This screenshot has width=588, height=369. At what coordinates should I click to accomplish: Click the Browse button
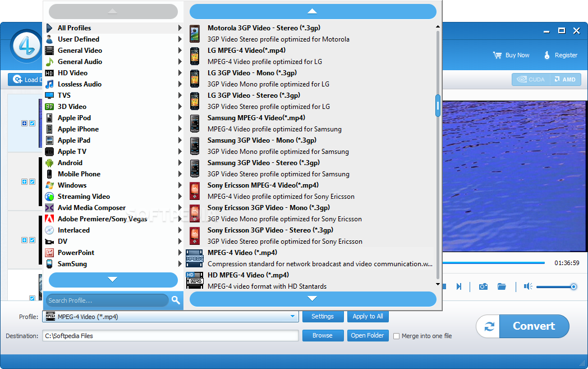pos(323,336)
